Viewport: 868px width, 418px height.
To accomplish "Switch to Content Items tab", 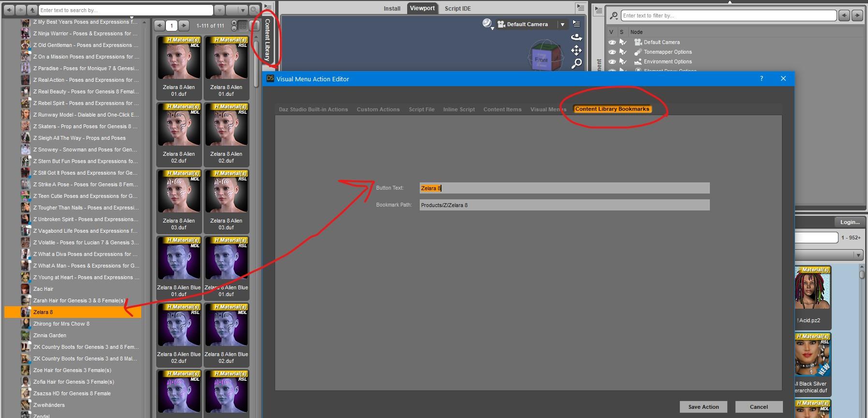I will point(502,109).
